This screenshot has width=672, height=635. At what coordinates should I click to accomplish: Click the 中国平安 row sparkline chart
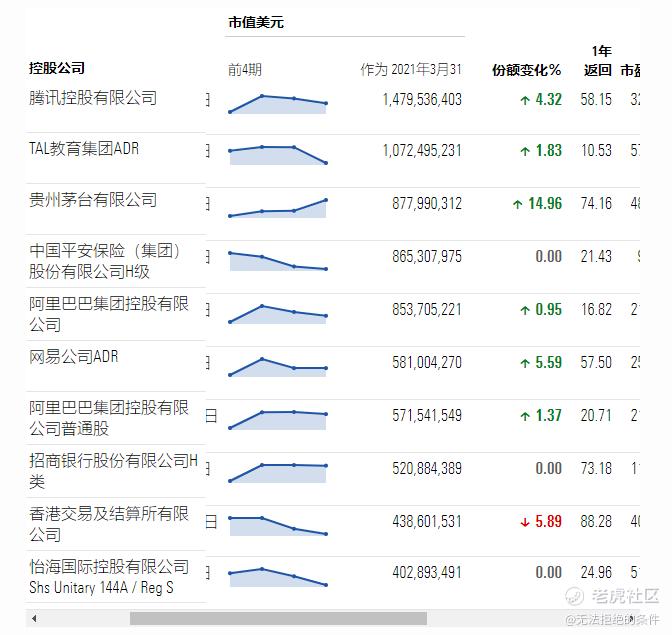[x=278, y=261]
